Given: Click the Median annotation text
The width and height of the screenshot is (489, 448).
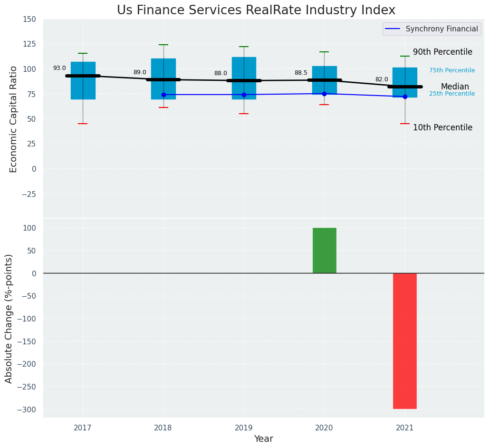Looking at the screenshot, I should tap(454, 87).
